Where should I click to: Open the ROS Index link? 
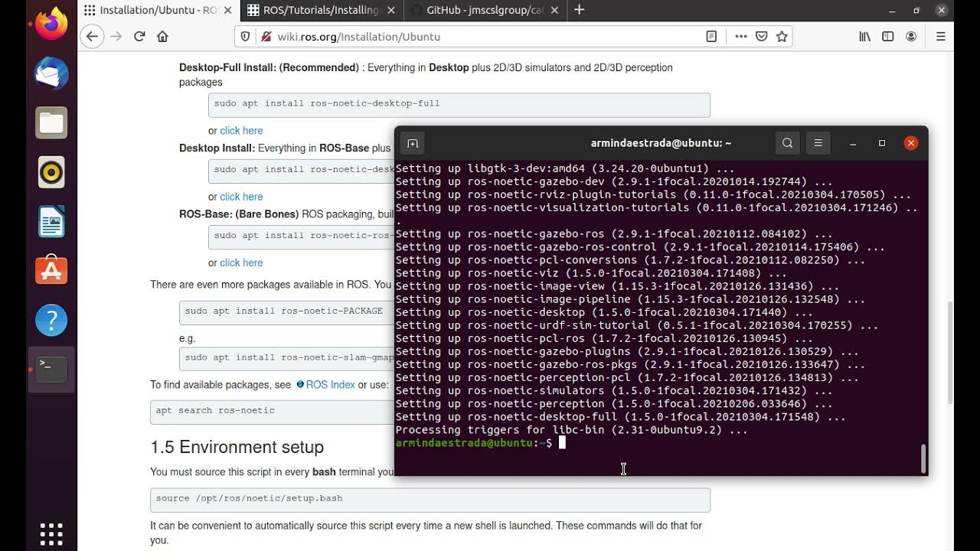click(x=330, y=385)
